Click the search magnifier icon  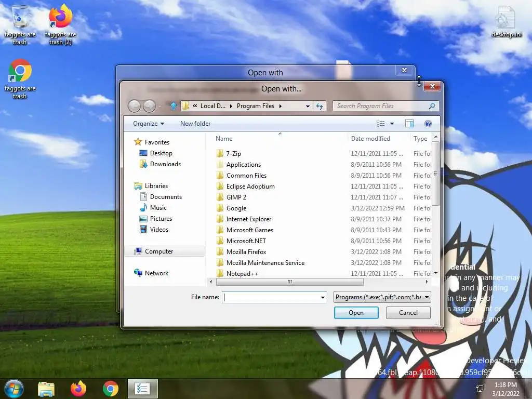pos(432,106)
